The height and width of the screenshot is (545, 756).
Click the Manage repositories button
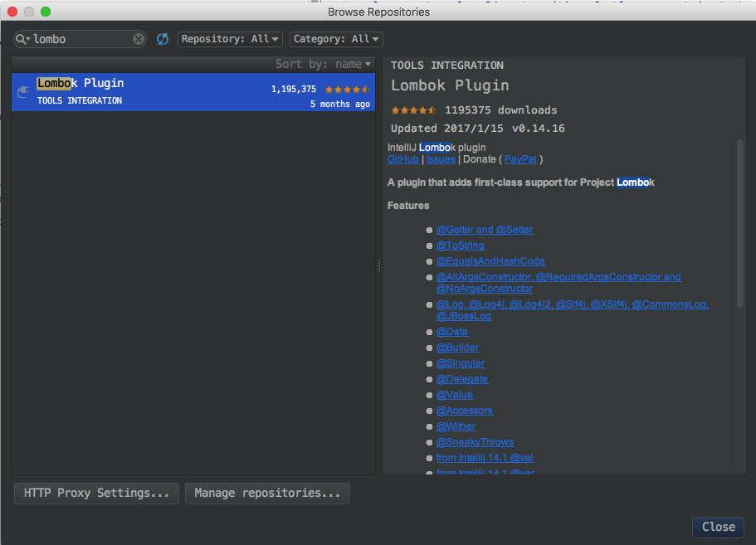click(267, 494)
